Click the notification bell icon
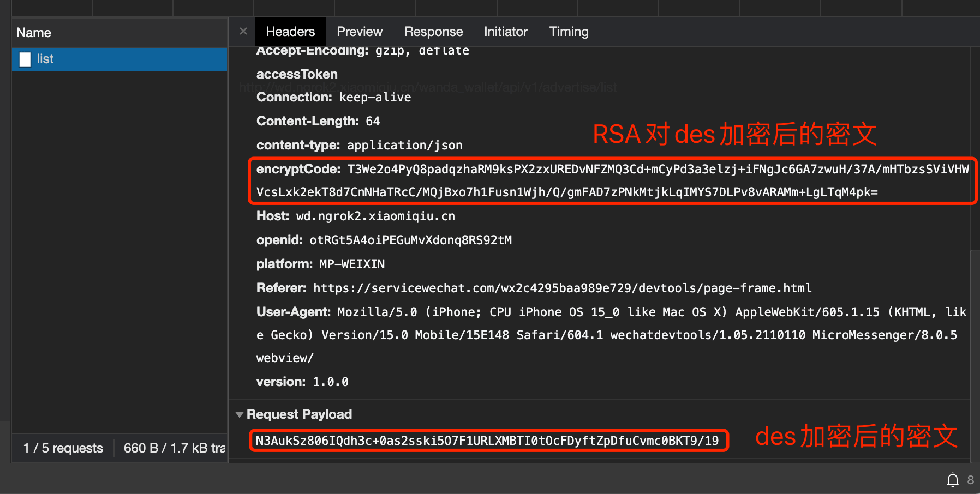The height and width of the screenshot is (494, 980). pos(952,480)
